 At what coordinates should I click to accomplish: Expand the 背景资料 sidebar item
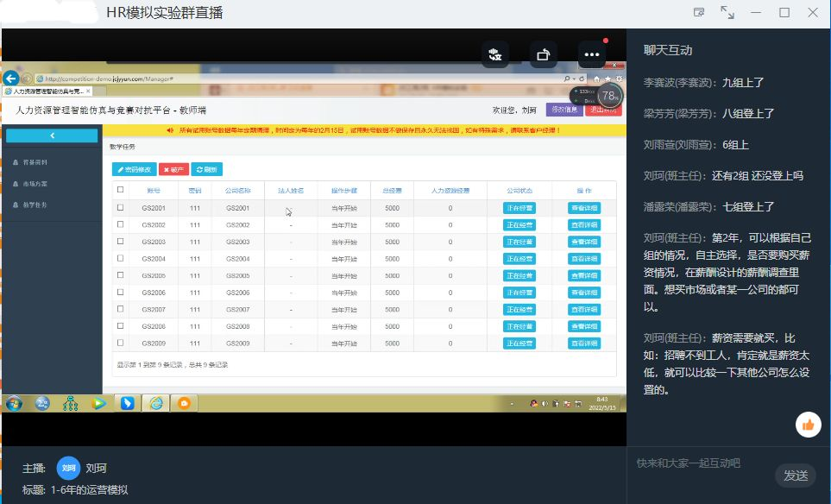(x=35, y=162)
